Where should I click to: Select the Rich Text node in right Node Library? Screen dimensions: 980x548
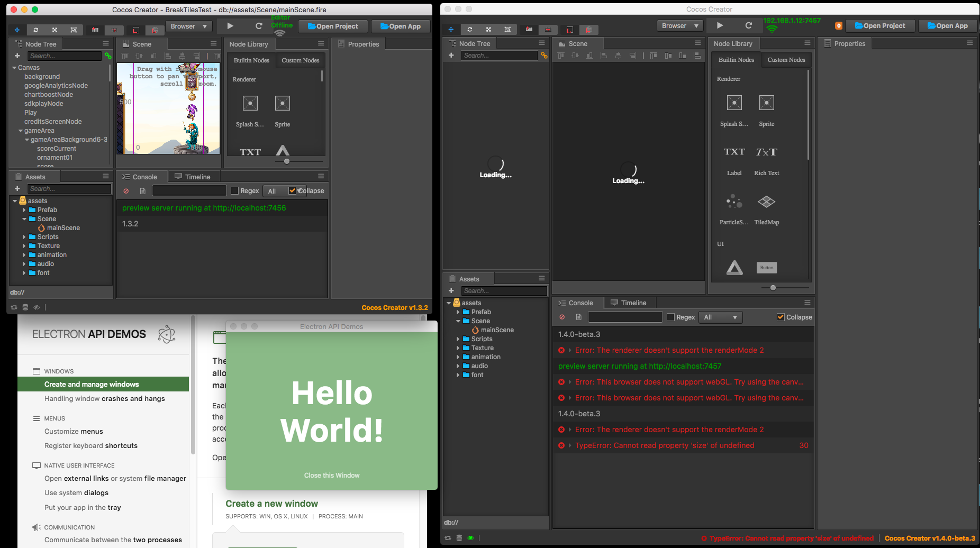coord(767,161)
